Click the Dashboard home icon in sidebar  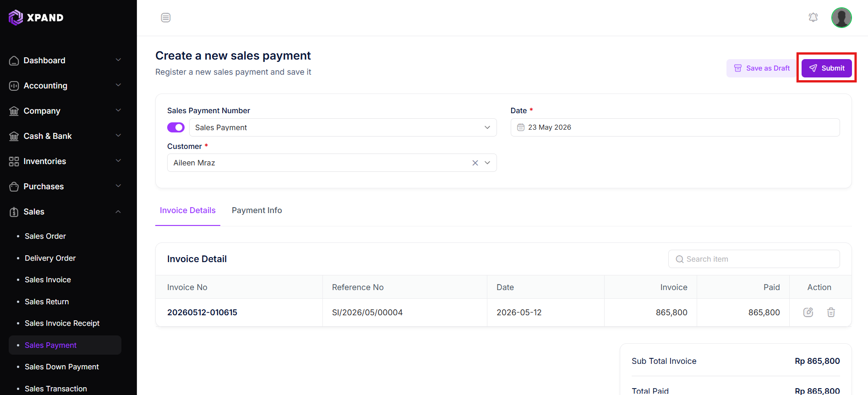point(14,60)
